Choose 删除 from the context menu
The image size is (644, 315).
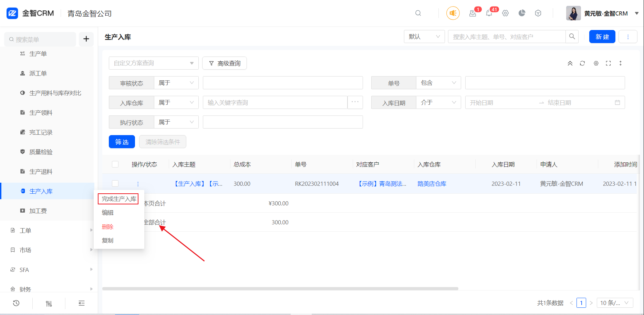(108, 227)
